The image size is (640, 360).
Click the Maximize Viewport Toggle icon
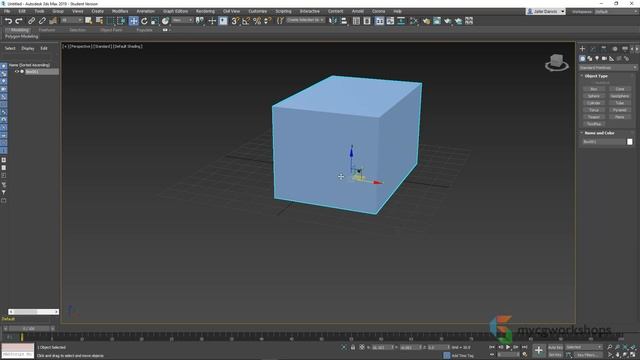pos(633,355)
